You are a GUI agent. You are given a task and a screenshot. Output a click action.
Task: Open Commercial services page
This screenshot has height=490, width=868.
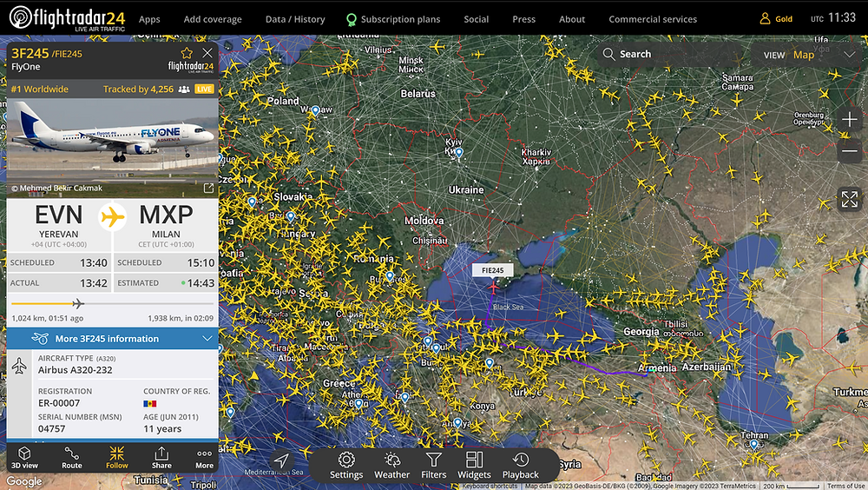point(653,19)
